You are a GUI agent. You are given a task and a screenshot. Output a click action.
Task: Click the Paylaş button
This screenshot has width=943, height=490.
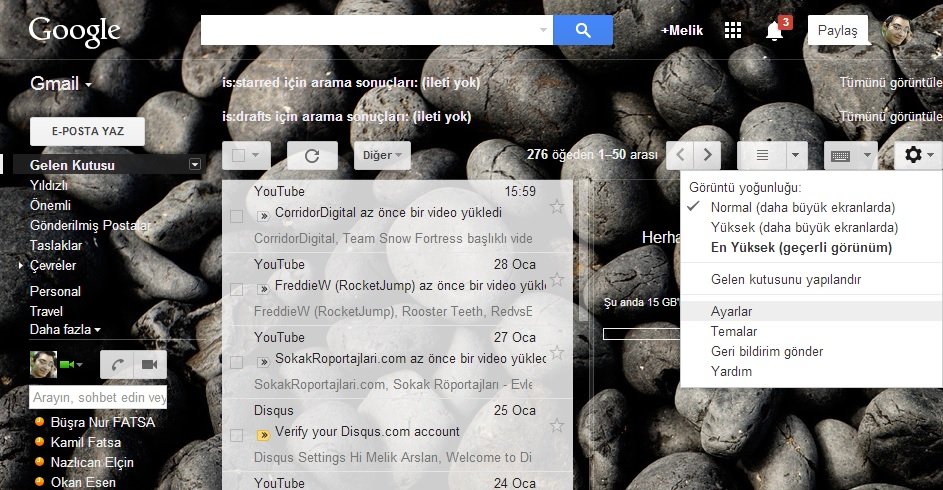(837, 30)
